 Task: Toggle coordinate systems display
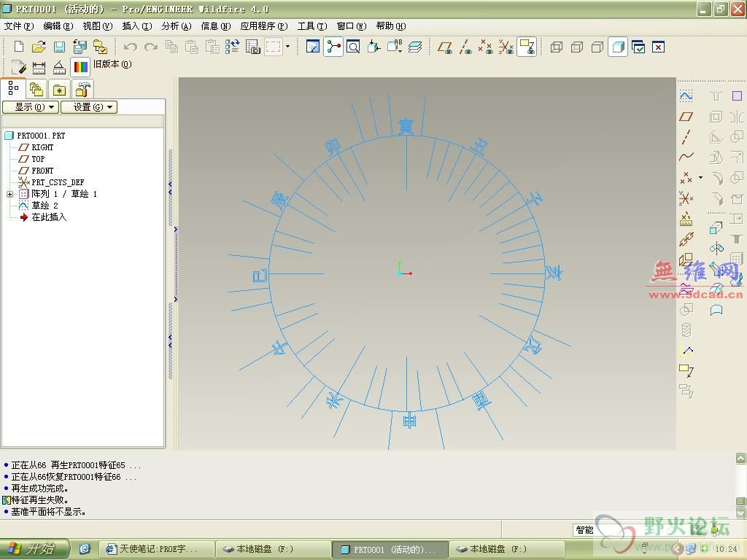point(506,47)
